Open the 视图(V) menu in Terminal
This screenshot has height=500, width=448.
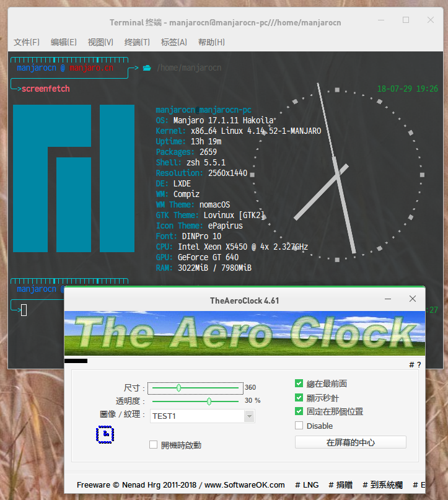100,42
